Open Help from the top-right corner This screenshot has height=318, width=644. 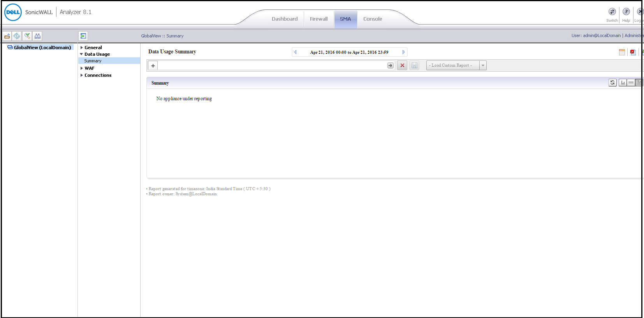(x=626, y=12)
